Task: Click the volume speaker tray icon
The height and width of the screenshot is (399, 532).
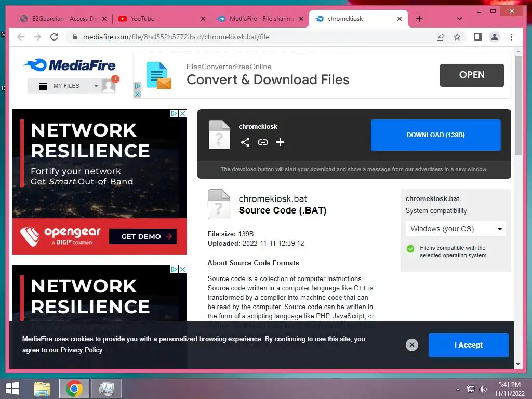Action: click(x=483, y=389)
